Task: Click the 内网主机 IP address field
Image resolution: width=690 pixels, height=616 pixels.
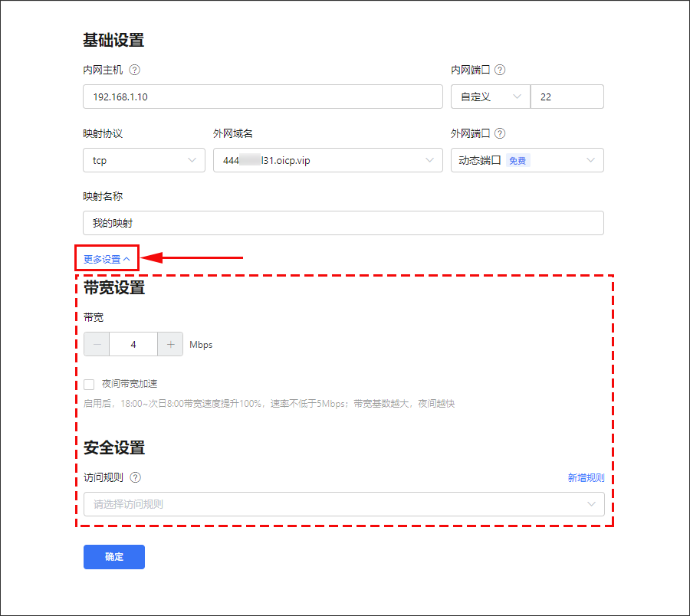Action: (x=262, y=97)
